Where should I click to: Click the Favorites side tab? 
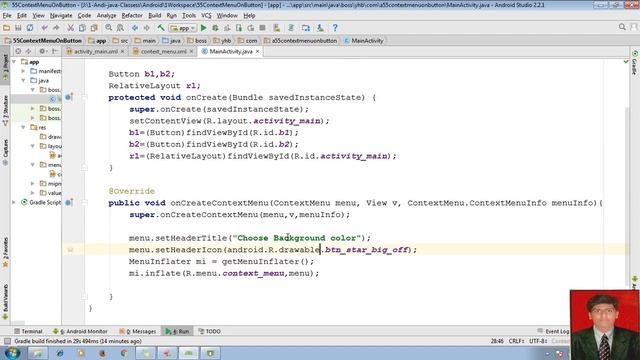click(x=5, y=252)
